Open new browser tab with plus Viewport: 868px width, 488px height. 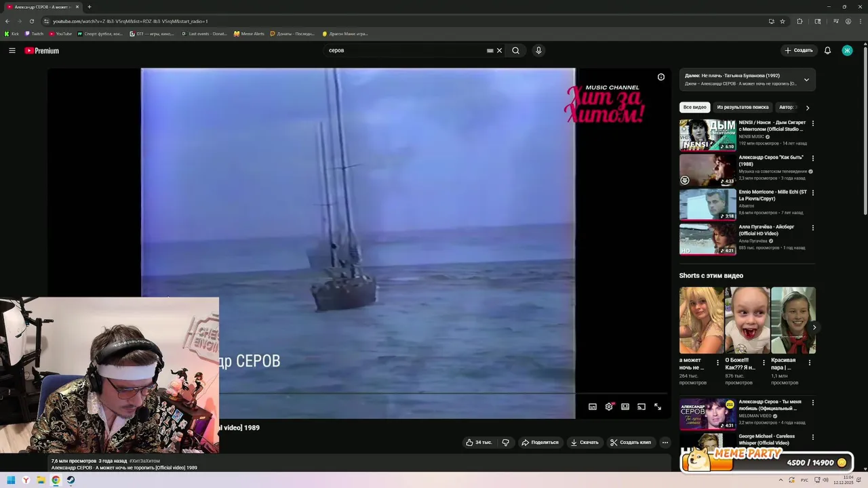(x=89, y=7)
